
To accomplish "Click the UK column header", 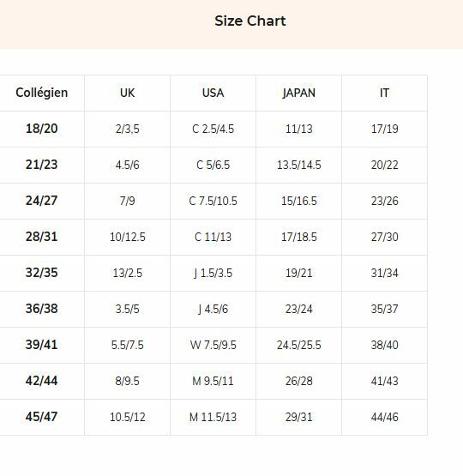I will (x=127, y=93).
